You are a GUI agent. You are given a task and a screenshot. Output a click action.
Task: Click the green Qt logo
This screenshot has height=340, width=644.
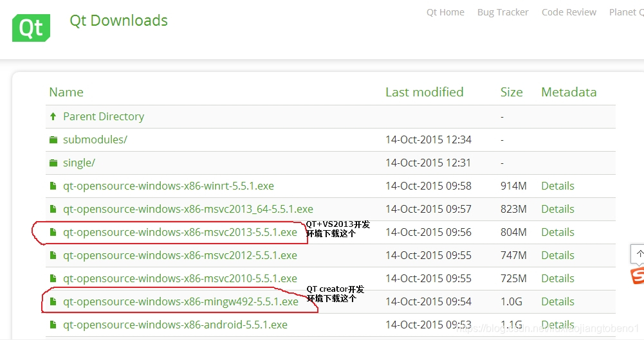tap(32, 28)
